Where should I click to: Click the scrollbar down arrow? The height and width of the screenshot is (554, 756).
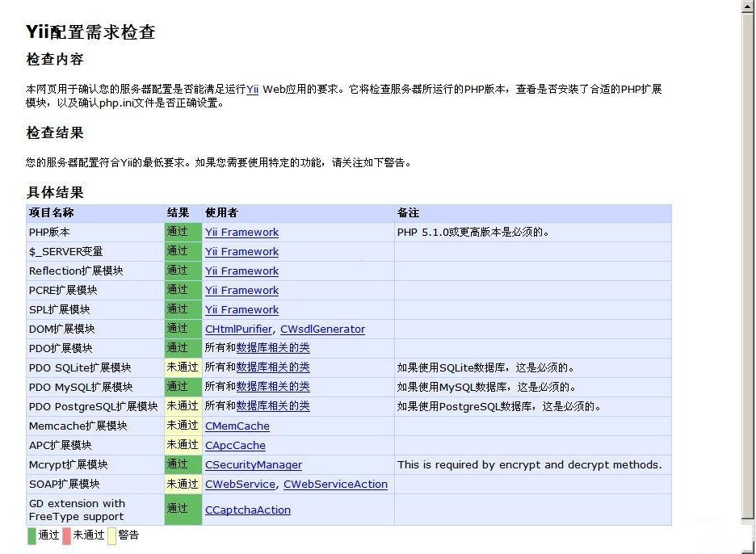click(747, 547)
